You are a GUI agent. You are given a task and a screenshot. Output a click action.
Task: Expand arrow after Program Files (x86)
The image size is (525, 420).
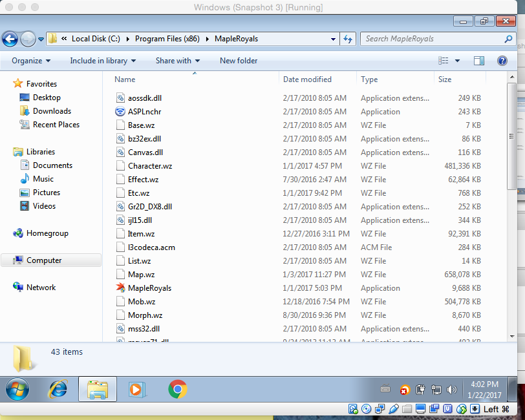coord(208,39)
